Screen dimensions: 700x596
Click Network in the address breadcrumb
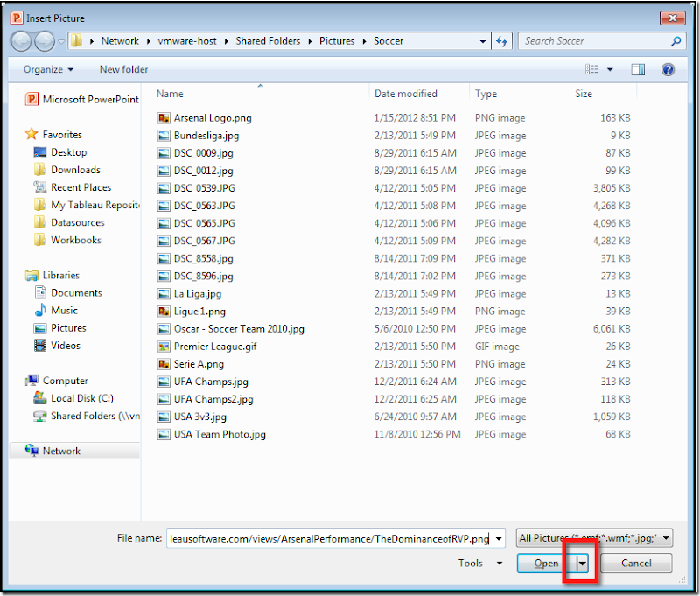(120, 41)
